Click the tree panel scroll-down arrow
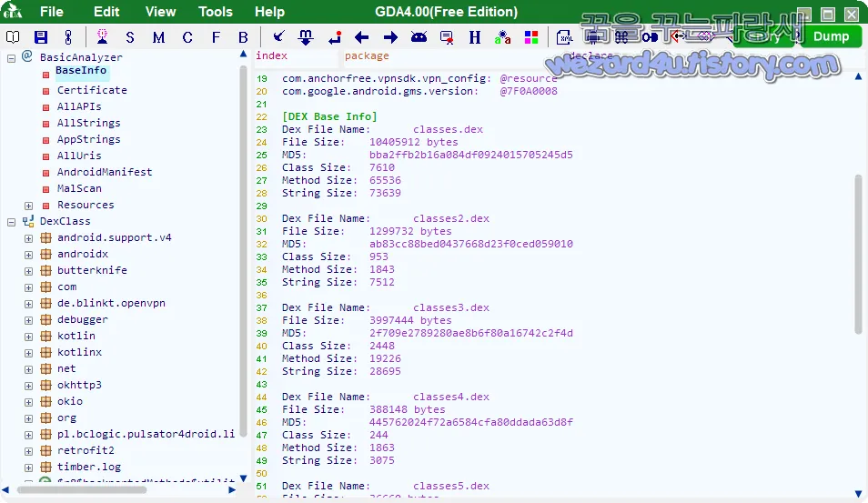 [243, 478]
